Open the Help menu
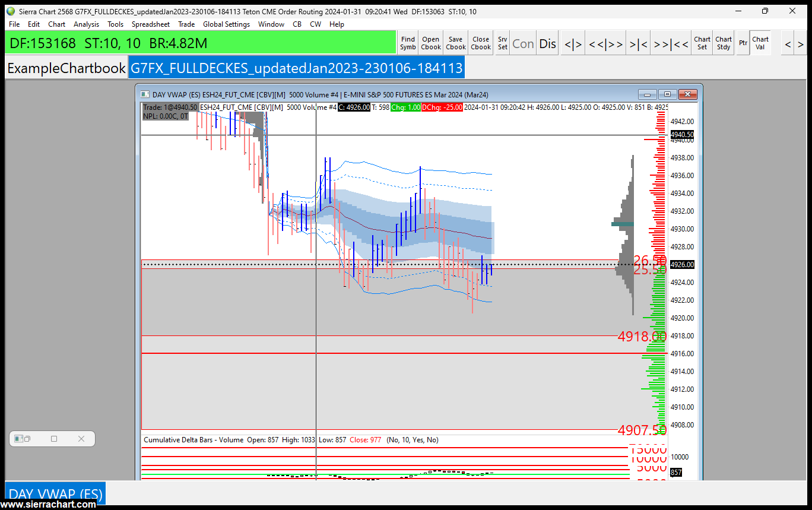812x510 pixels. click(x=337, y=24)
